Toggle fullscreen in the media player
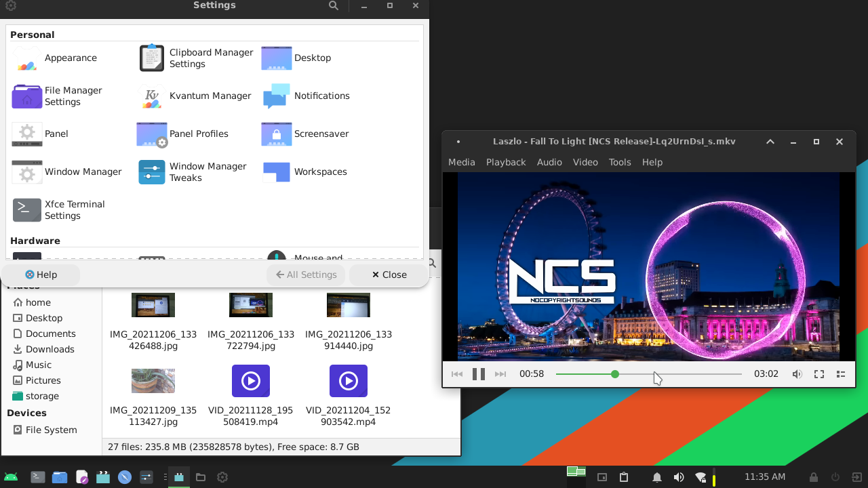This screenshot has width=868, height=488. click(819, 374)
